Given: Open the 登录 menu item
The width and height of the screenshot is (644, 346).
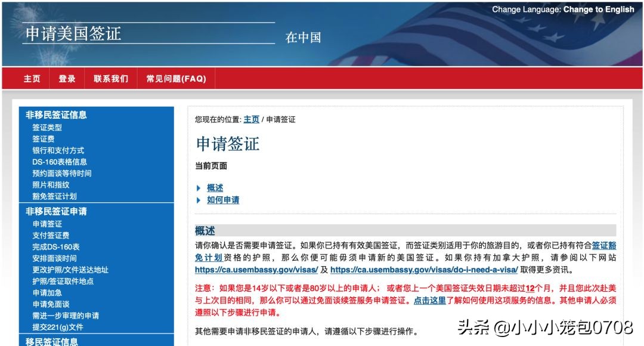Looking at the screenshot, I should pos(67,78).
